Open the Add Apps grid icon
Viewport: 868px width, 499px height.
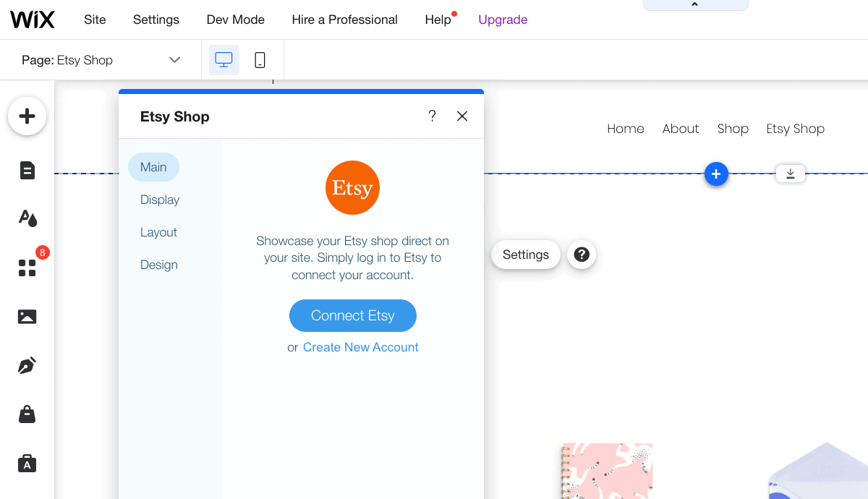[x=27, y=268]
